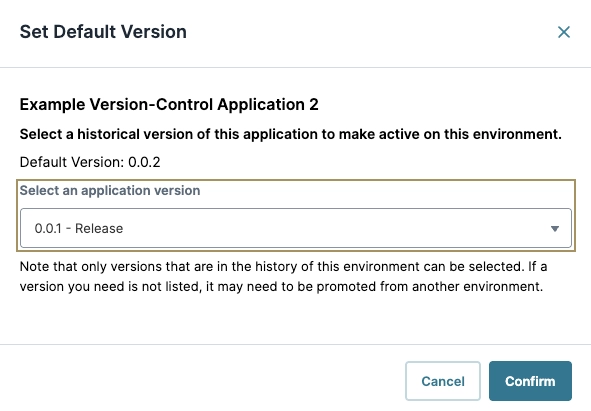Click the note about promoted versions

[283, 276]
